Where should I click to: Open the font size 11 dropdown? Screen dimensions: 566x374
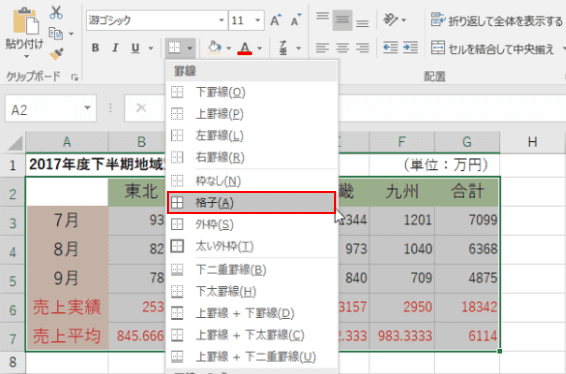point(258,20)
